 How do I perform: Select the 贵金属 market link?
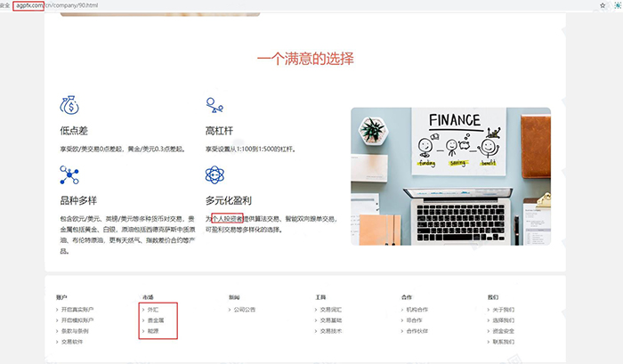click(156, 320)
